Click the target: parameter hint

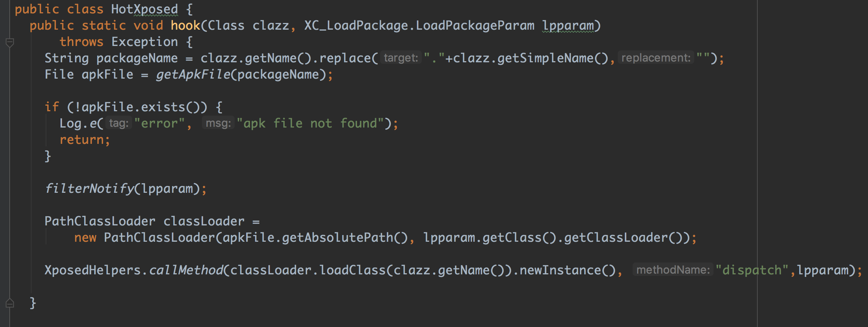tap(401, 58)
